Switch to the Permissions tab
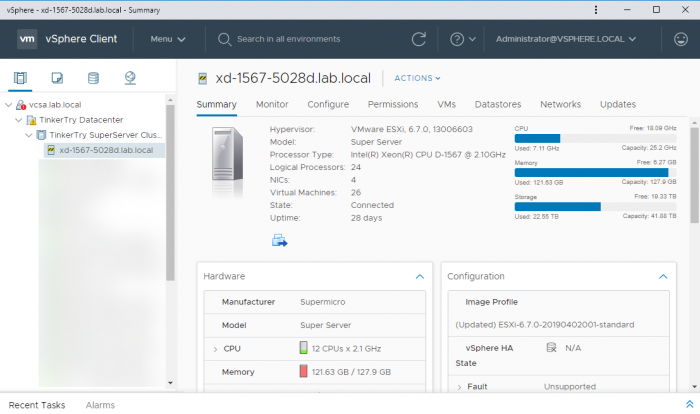 point(393,104)
